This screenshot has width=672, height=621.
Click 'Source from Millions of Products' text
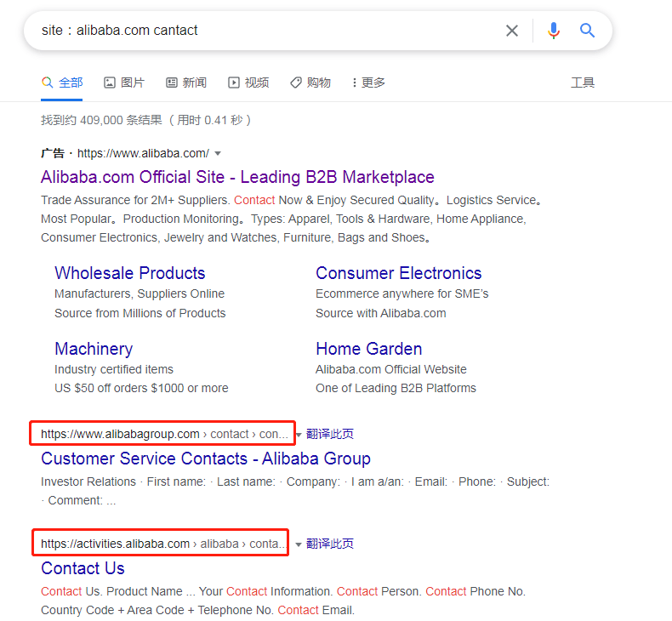pyautogui.click(x=140, y=313)
